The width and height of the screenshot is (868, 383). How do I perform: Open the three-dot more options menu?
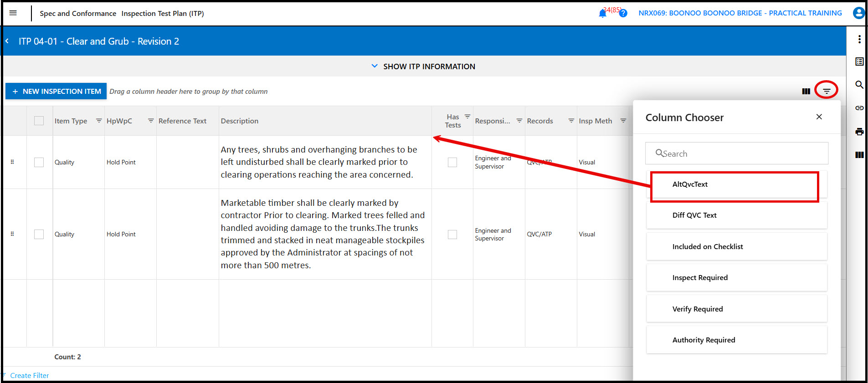tap(859, 39)
